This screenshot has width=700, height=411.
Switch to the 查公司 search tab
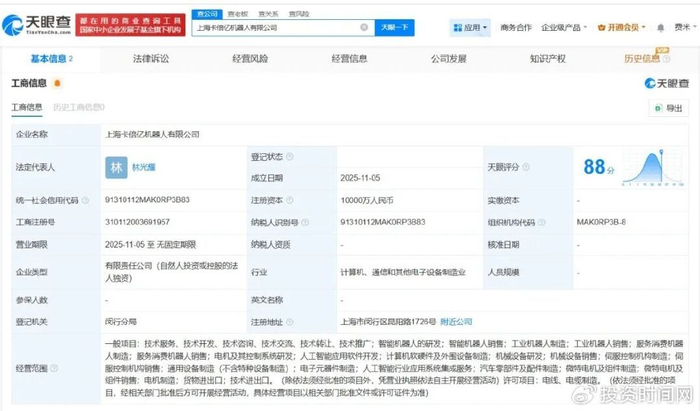pyautogui.click(x=207, y=14)
